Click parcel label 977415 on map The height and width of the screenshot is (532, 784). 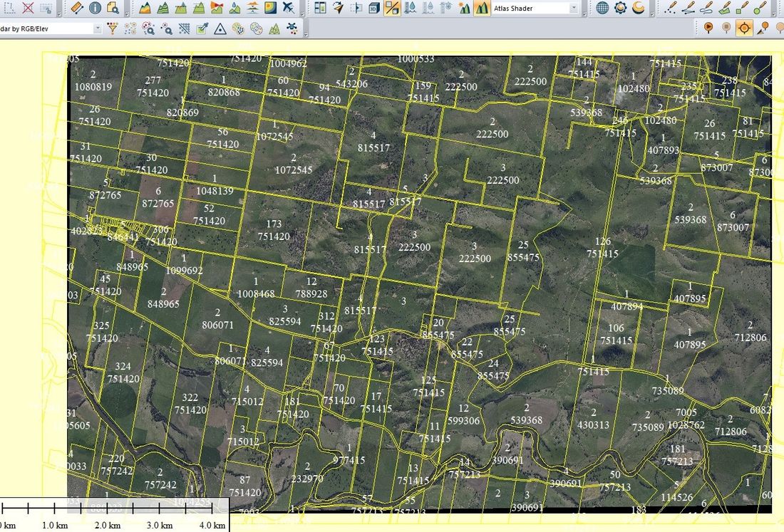tap(349, 459)
